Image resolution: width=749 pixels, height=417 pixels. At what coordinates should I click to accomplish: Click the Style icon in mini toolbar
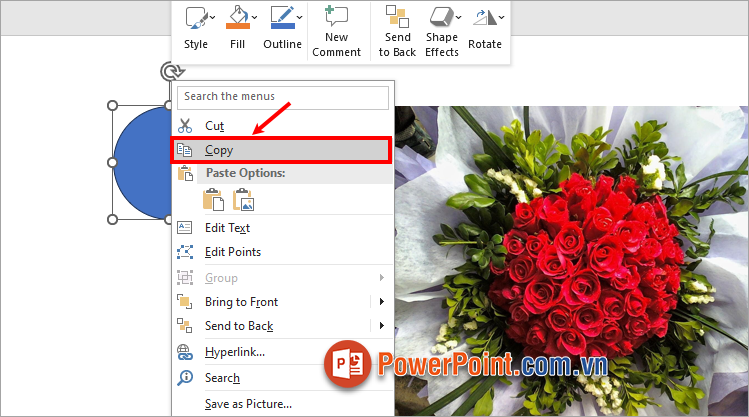tap(196, 18)
